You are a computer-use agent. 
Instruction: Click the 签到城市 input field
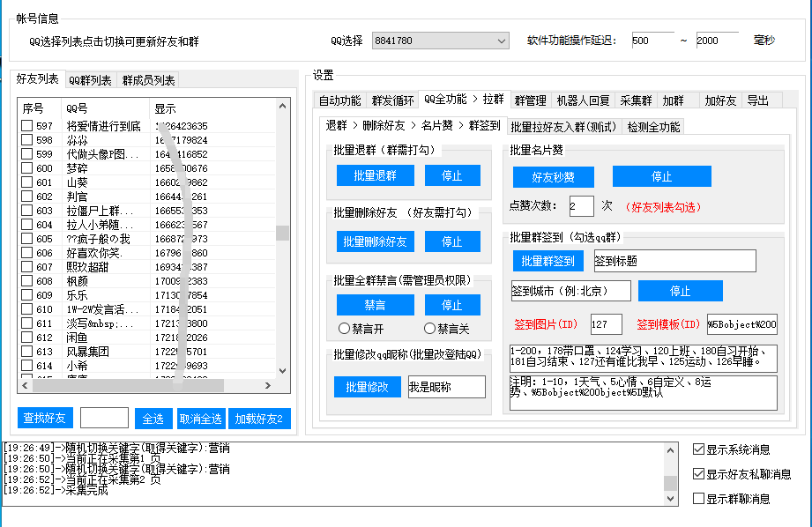click(570, 291)
